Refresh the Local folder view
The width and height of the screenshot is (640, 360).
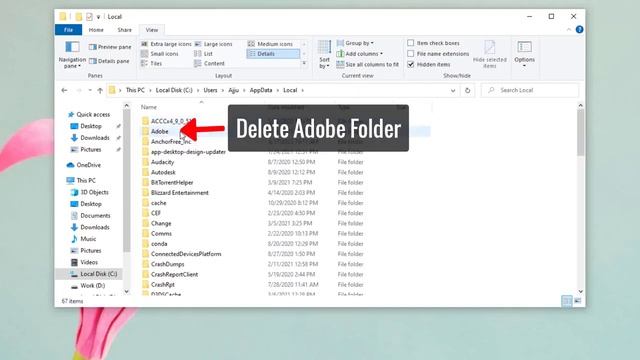467,90
